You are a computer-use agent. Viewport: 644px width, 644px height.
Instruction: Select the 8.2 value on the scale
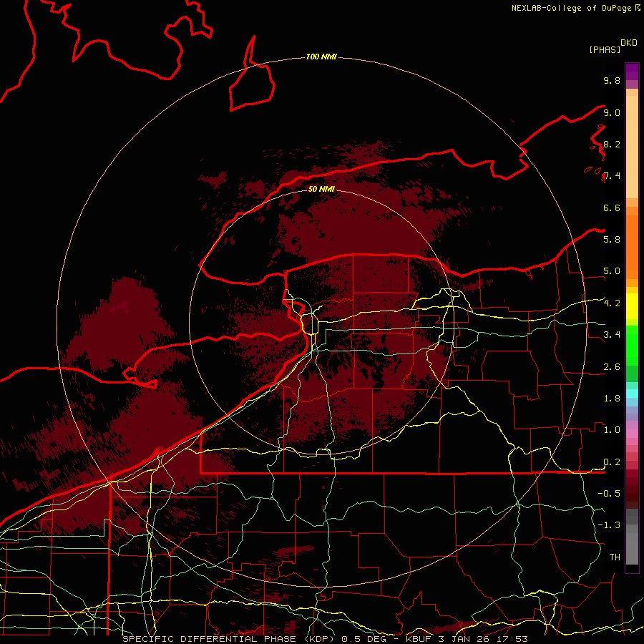point(612,145)
